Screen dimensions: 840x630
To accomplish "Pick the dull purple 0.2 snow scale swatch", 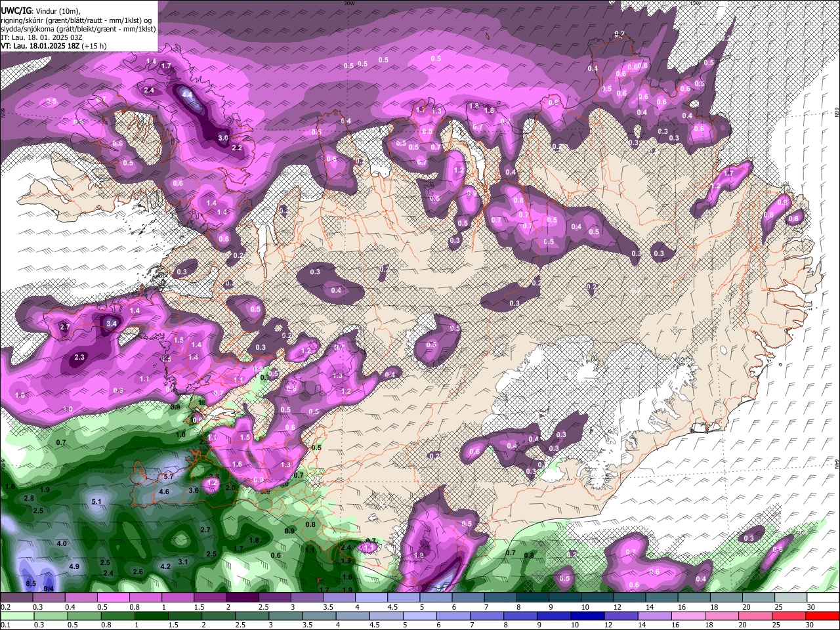I will pos(16,598).
